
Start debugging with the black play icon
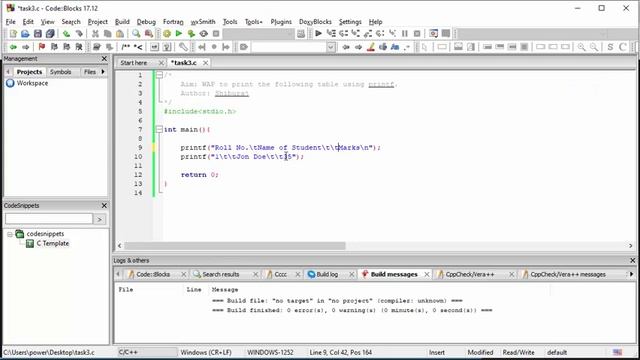tap(319, 33)
